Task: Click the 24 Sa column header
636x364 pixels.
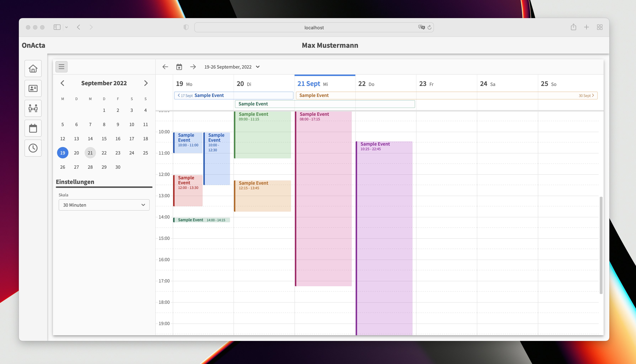Action: [x=487, y=84]
